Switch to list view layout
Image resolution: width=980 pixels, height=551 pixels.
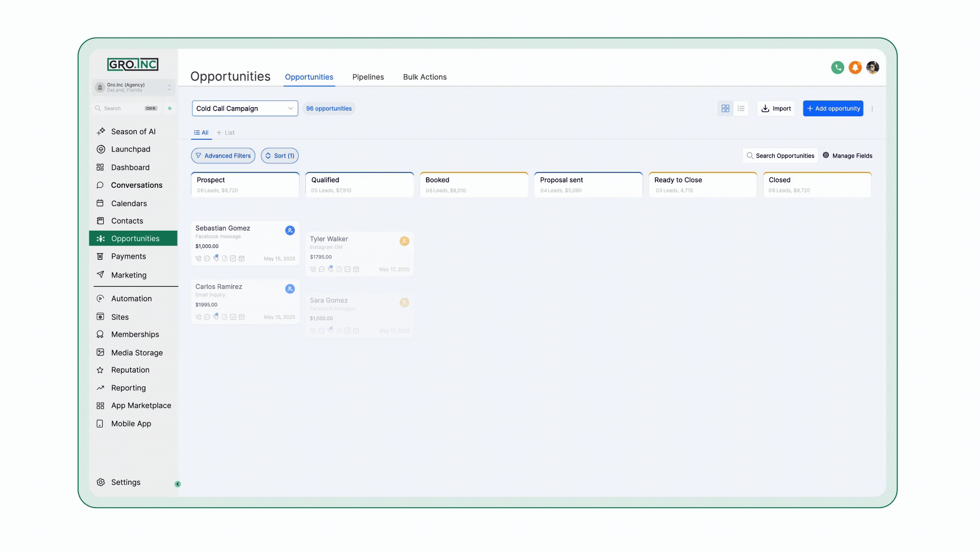click(741, 108)
